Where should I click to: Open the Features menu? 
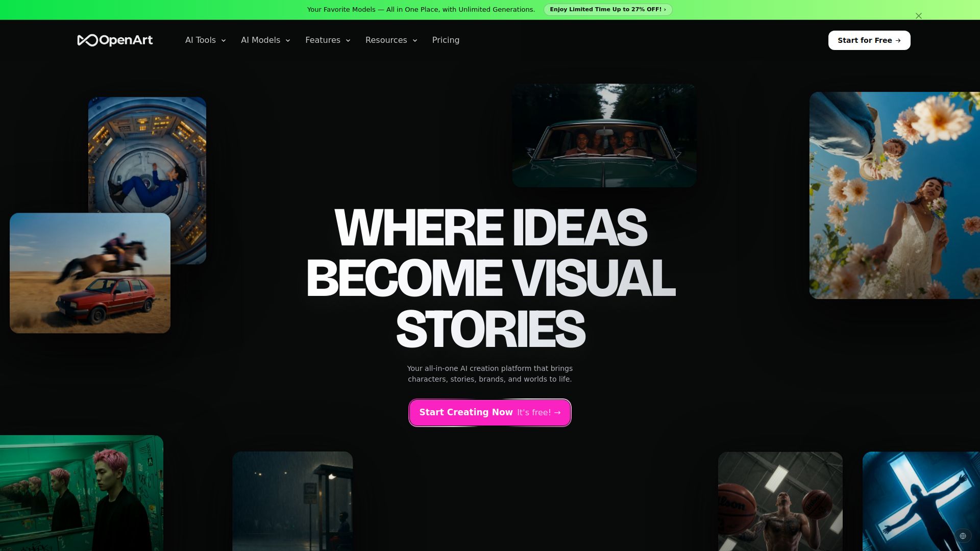pyautogui.click(x=328, y=40)
